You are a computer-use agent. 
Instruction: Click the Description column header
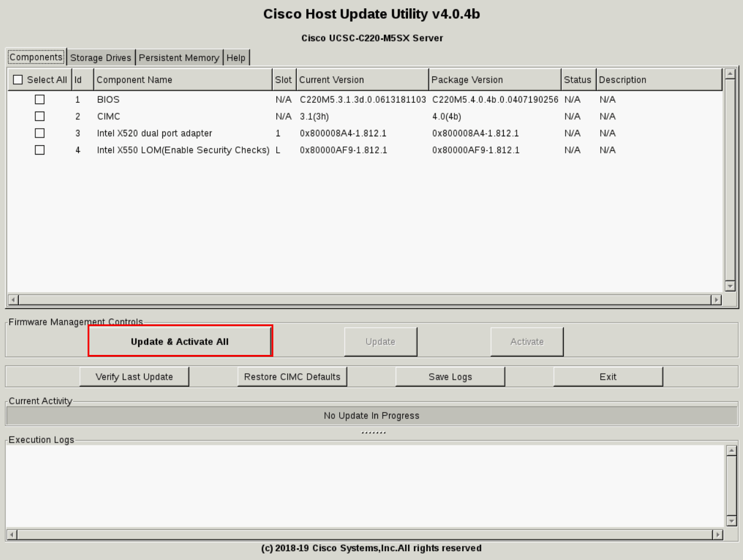click(659, 79)
